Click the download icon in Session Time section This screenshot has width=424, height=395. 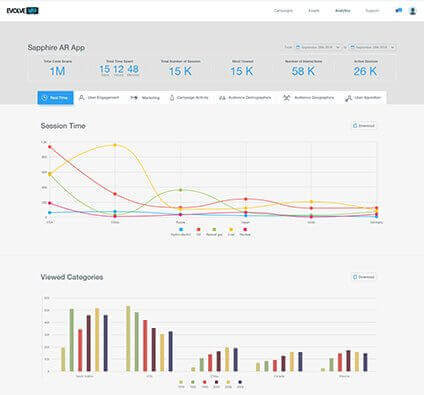click(x=355, y=126)
